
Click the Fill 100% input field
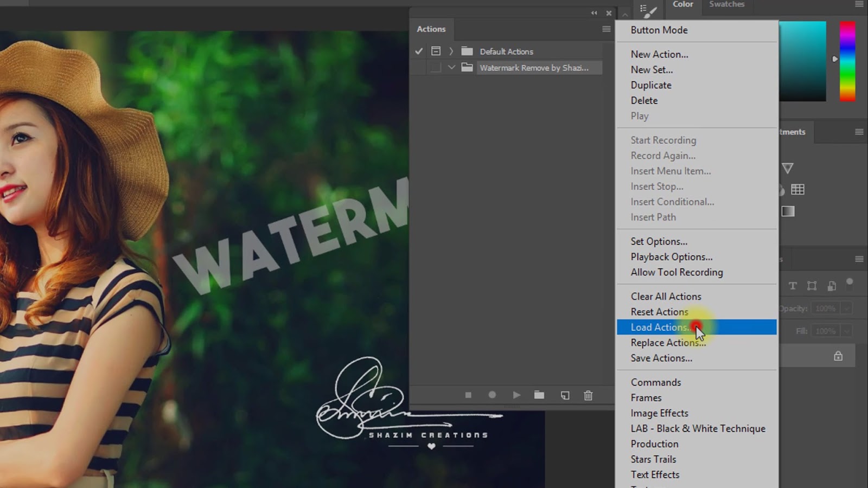(x=826, y=331)
